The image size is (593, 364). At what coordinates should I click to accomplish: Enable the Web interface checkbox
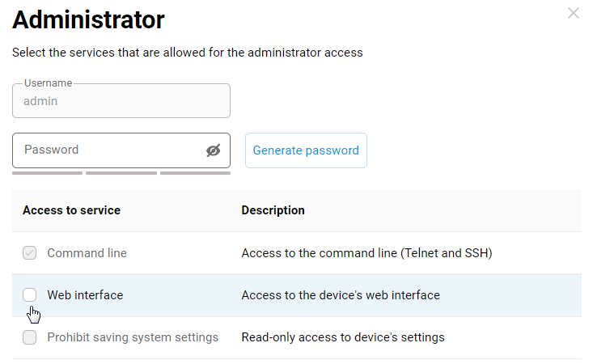pos(30,295)
